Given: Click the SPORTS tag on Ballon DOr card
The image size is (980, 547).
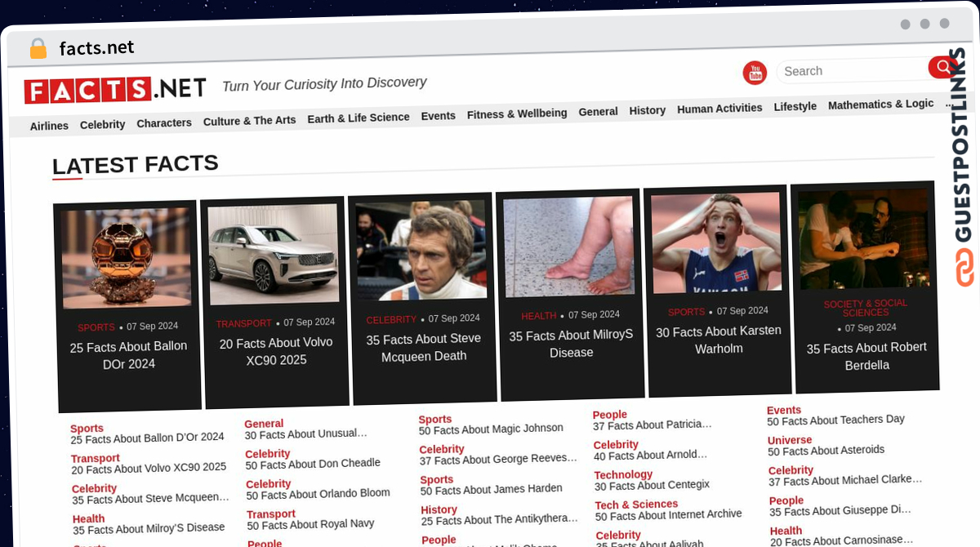Looking at the screenshot, I should coord(96,327).
